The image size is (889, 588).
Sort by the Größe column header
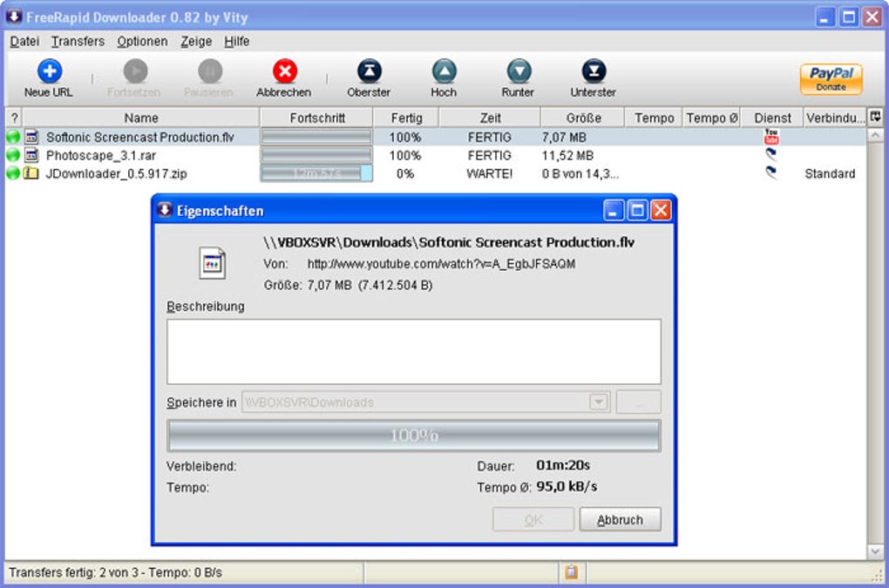coord(583,118)
